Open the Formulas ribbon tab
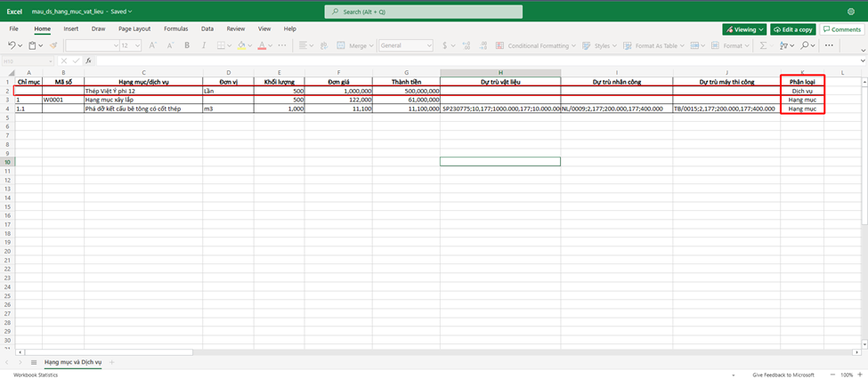 (x=175, y=28)
